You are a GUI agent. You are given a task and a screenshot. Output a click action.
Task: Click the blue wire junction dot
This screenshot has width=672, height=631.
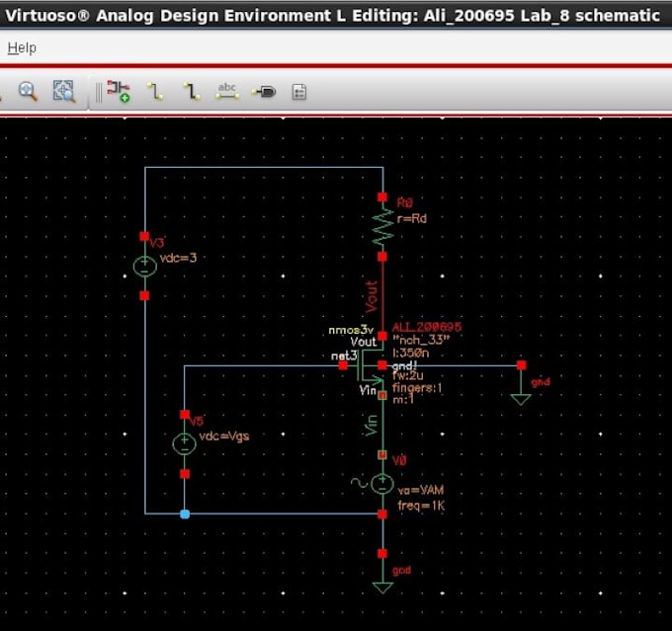[185, 514]
